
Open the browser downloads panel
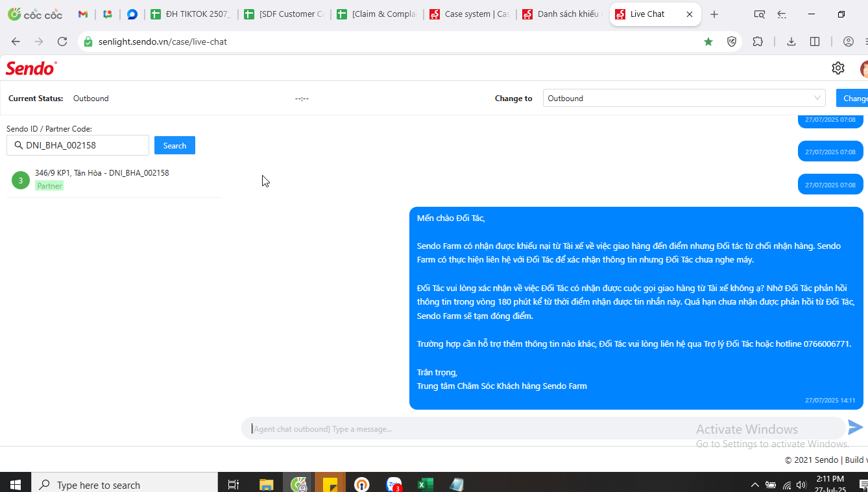coord(791,41)
